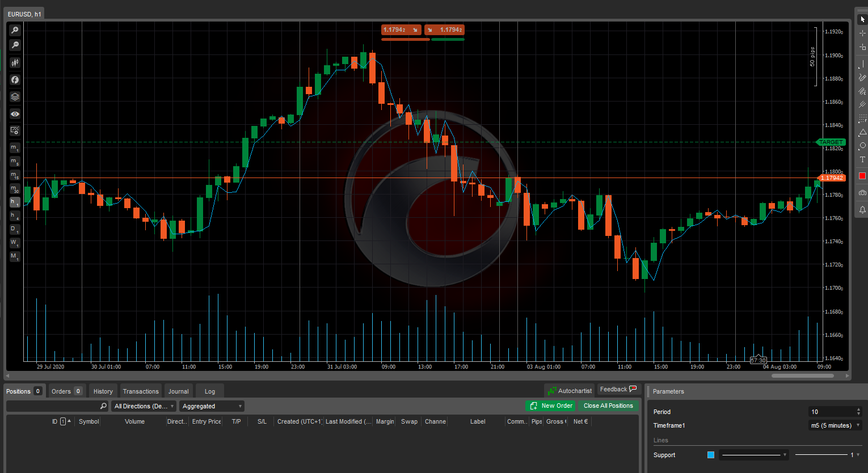Select the equidistant channel tool
The image size is (868, 473).
click(x=862, y=91)
